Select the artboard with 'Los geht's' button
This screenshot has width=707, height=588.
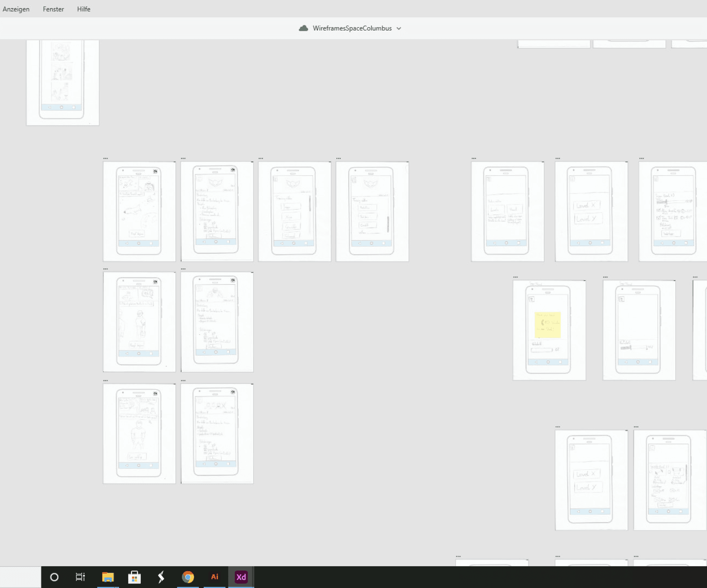(139, 434)
